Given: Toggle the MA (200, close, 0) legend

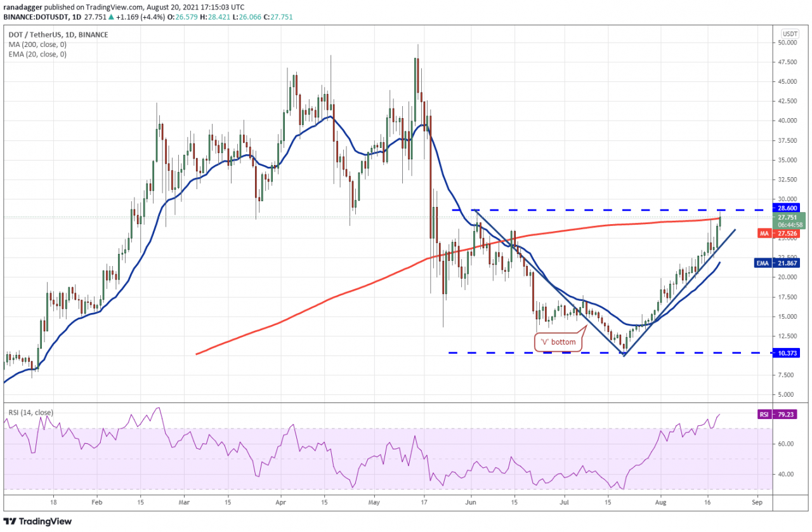Looking at the screenshot, I should (37, 44).
